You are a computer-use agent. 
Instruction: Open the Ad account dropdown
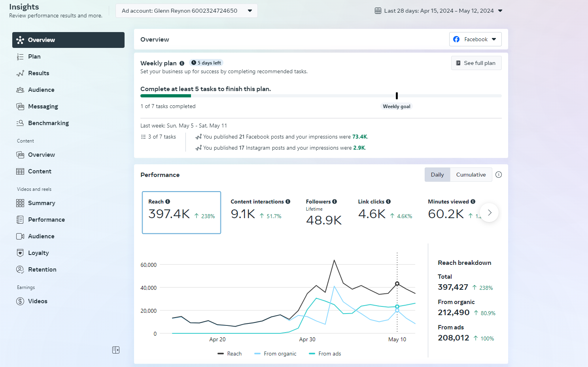pyautogui.click(x=187, y=11)
